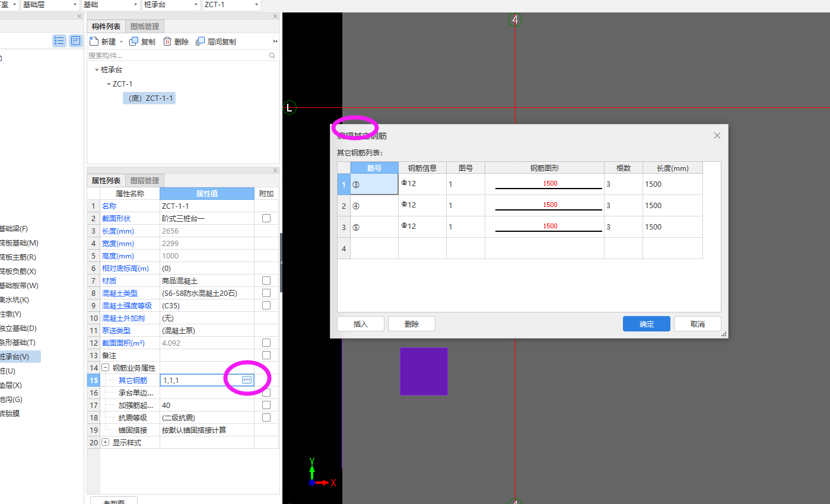Image resolution: width=830 pixels, height=504 pixels.
Task: Collapse the ZCT-1 tree node
Action: coord(109,84)
